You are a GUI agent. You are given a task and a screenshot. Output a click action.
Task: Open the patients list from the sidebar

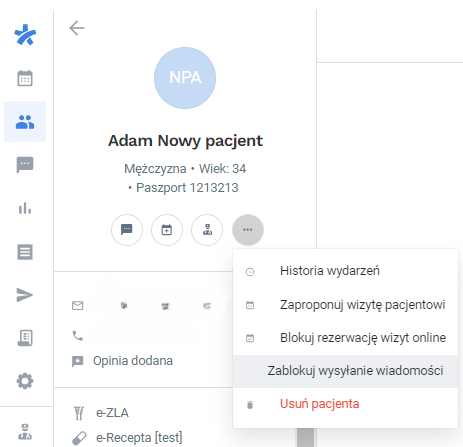click(x=25, y=122)
